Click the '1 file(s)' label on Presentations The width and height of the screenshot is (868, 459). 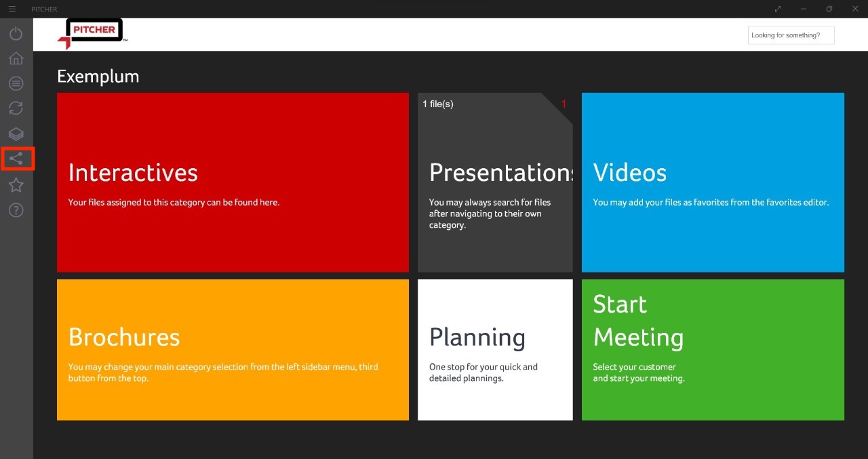(x=438, y=104)
